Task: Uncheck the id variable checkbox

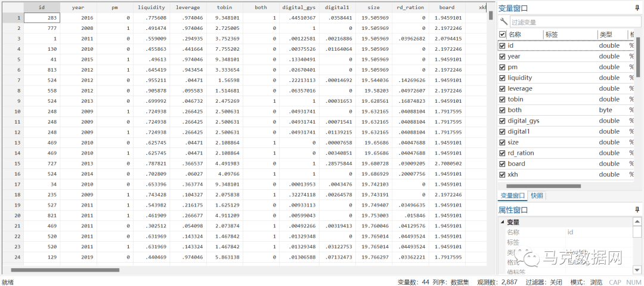Action: (x=502, y=46)
